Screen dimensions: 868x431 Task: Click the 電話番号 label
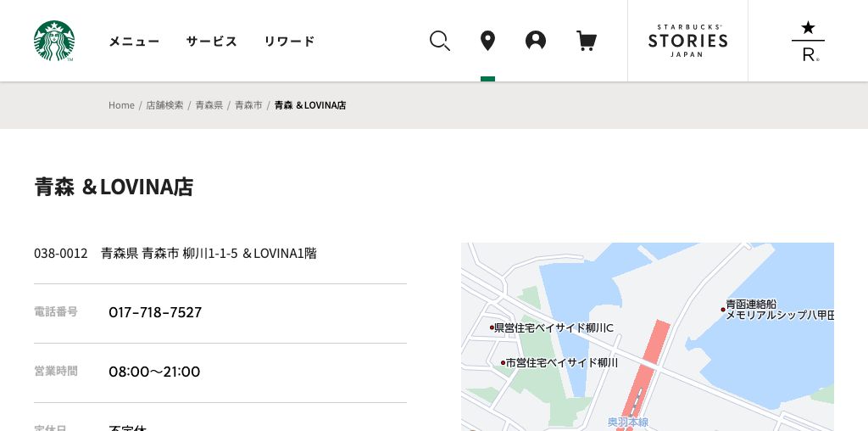coord(56,312)
